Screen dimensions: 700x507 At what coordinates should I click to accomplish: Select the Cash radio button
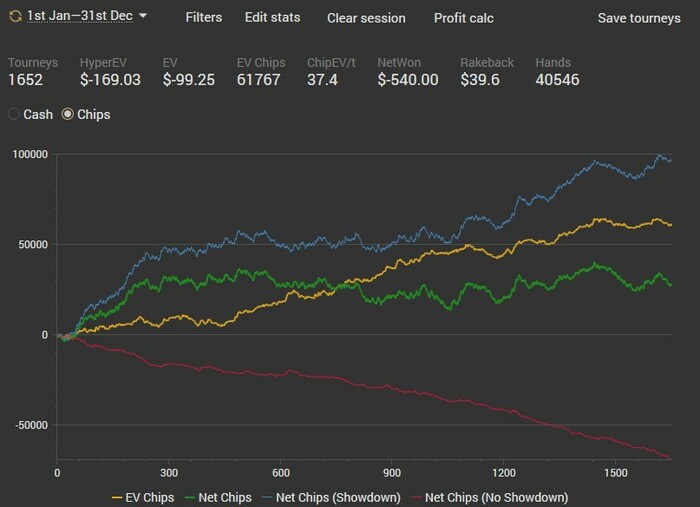[x=14, y=114]
